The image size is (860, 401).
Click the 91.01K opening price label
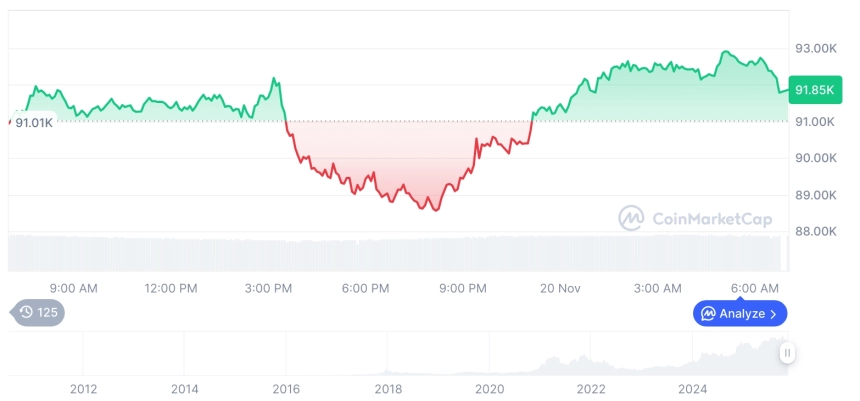tap(34, 122)
